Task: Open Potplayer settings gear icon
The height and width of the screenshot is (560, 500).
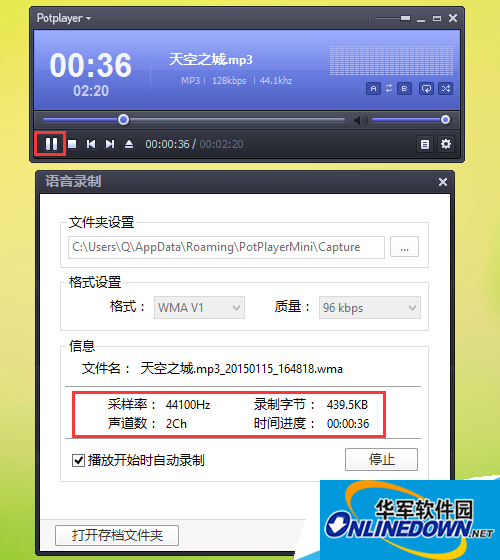Action: (x=446, y=144)
